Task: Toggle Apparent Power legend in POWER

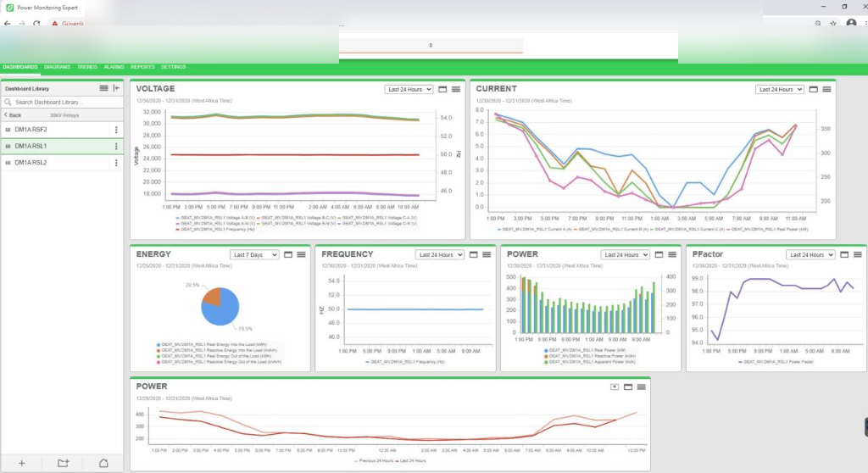Action: pos(590,362)
